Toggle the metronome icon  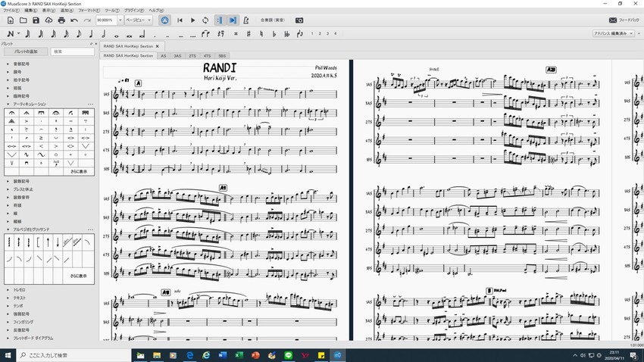(246, 20)
